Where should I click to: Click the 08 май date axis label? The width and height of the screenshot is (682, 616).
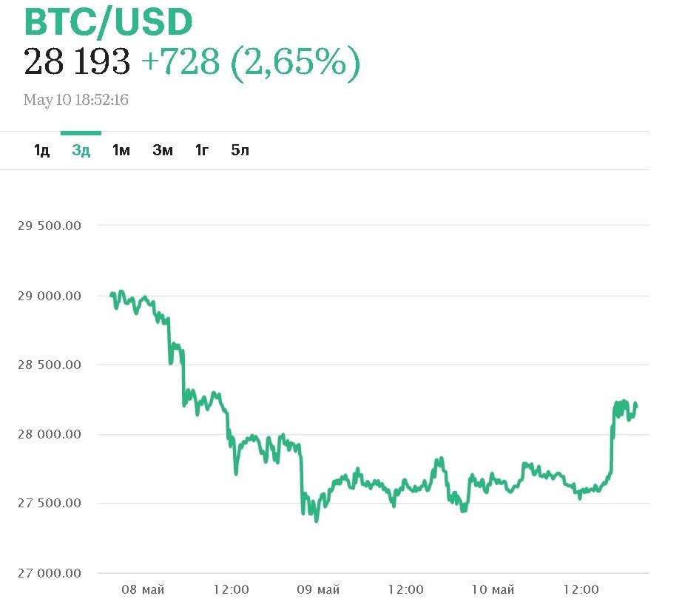144,590
